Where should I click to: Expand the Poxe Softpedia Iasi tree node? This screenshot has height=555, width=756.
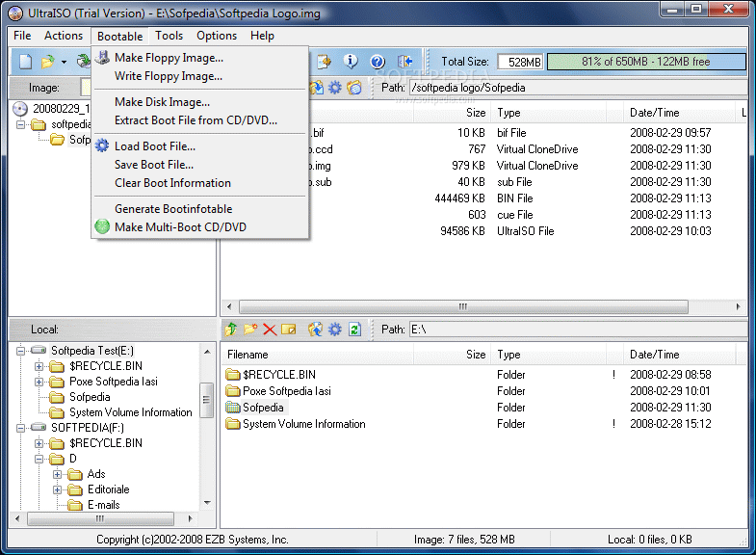39,382
